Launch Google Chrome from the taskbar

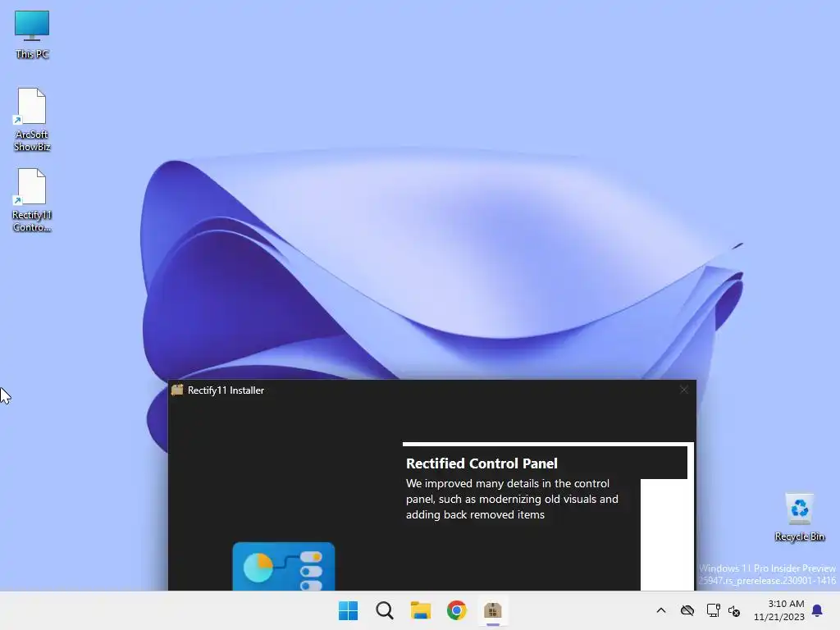456,610
